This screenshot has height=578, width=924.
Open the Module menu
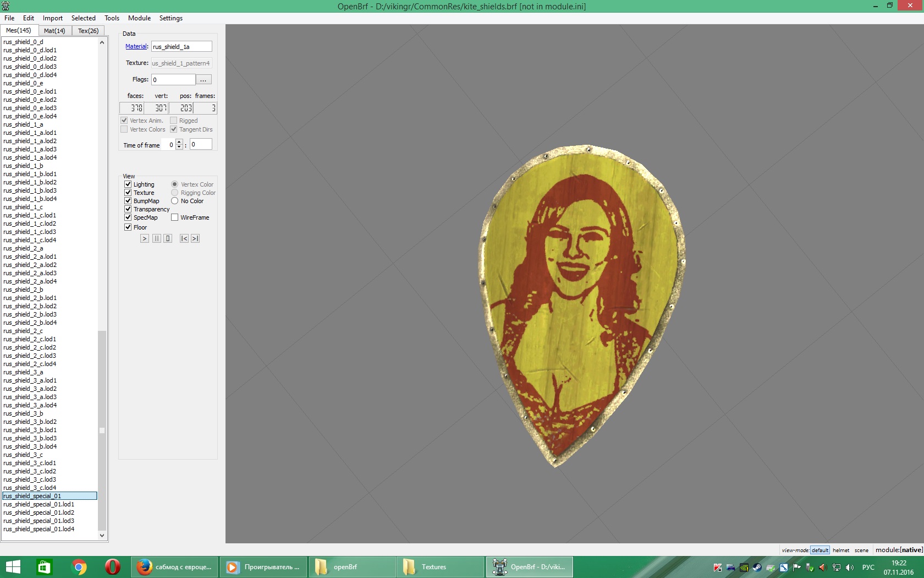point(140,18)
